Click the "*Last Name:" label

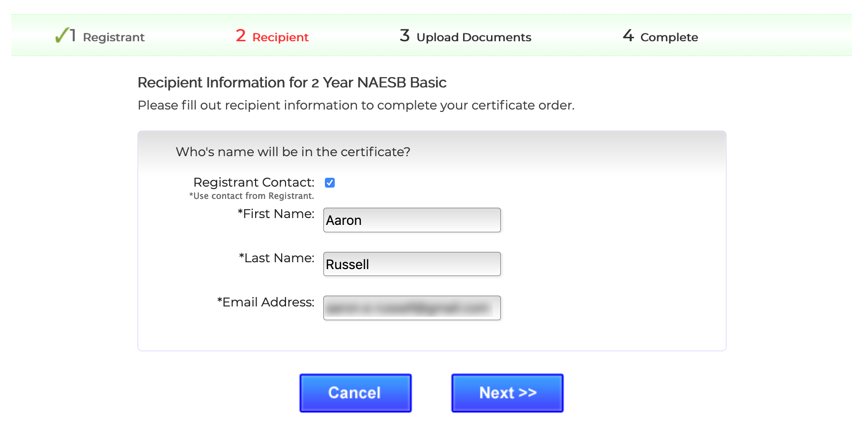click(276, 258)
